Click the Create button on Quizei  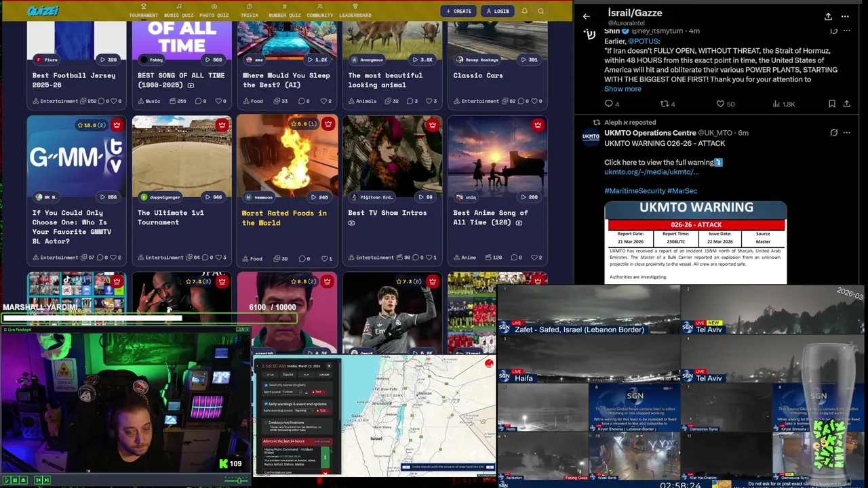458,11
